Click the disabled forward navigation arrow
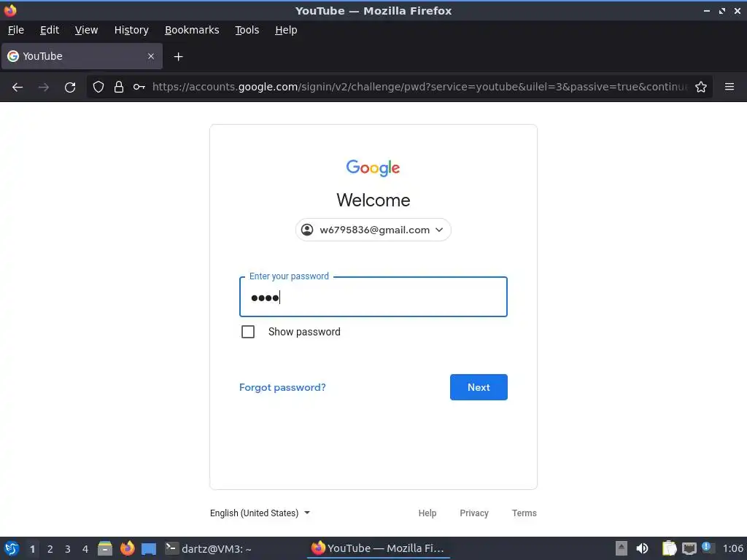Screen dimensions: 747x560 coord(44,87)
